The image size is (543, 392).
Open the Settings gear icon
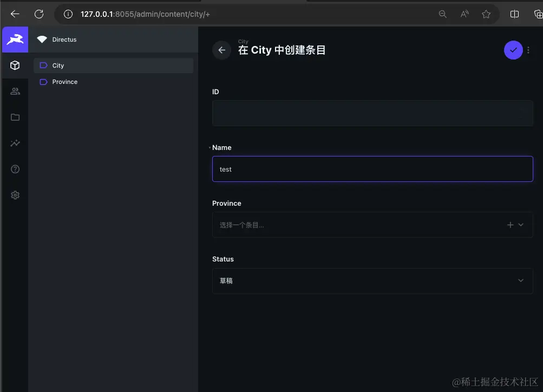point(15,195)
